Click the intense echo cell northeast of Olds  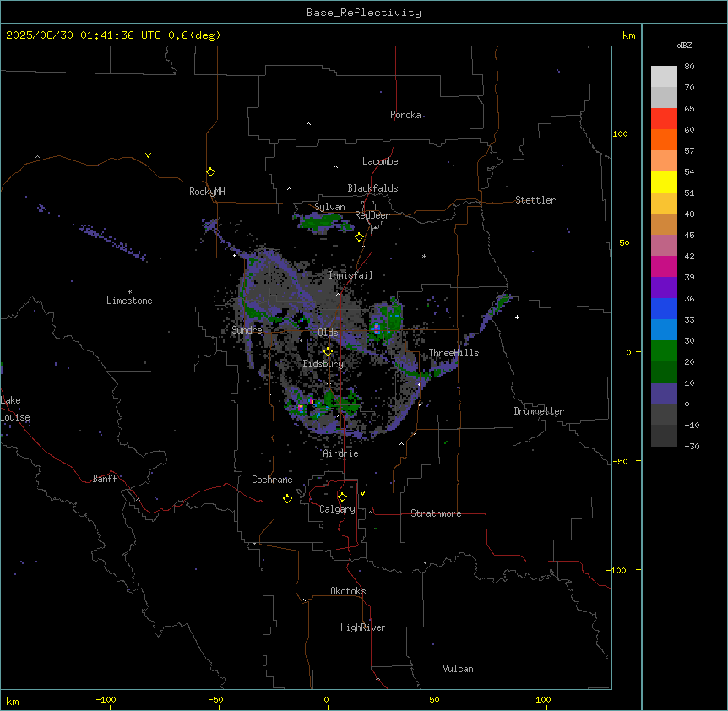pyautogui.click(x=377, y=328)
